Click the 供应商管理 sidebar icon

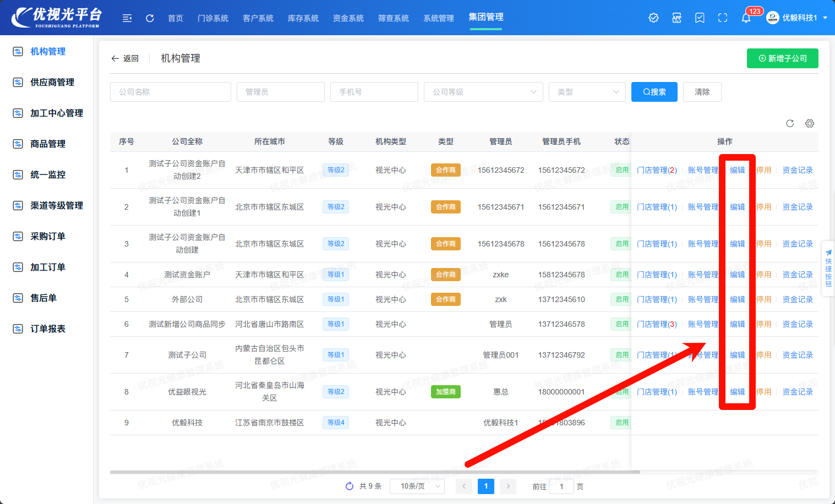point(18,82)
